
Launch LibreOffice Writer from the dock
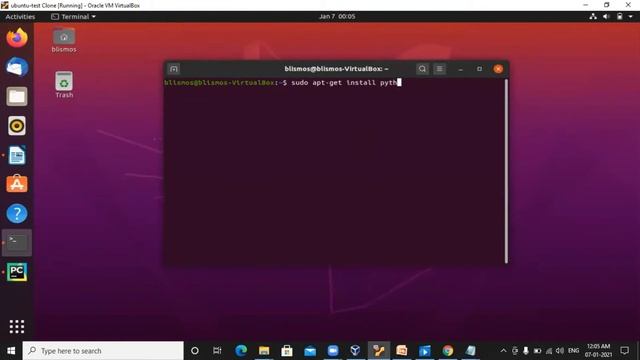pos(17,155)
